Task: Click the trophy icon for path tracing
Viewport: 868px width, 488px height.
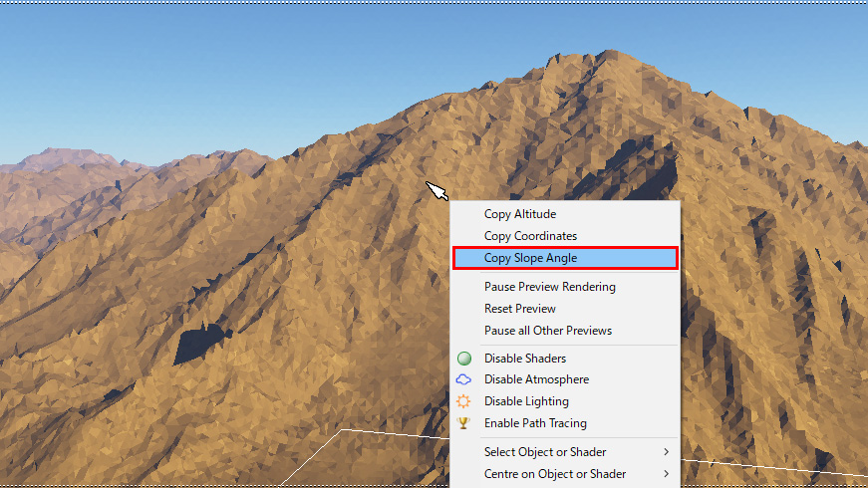Action: pyautogui.click(x=463, y=423)
